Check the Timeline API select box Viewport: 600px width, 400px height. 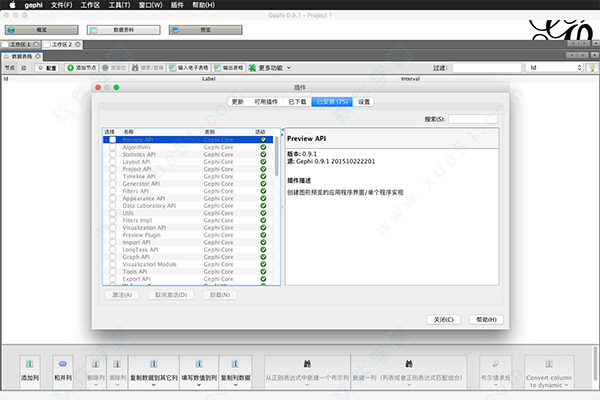[112, 176]
